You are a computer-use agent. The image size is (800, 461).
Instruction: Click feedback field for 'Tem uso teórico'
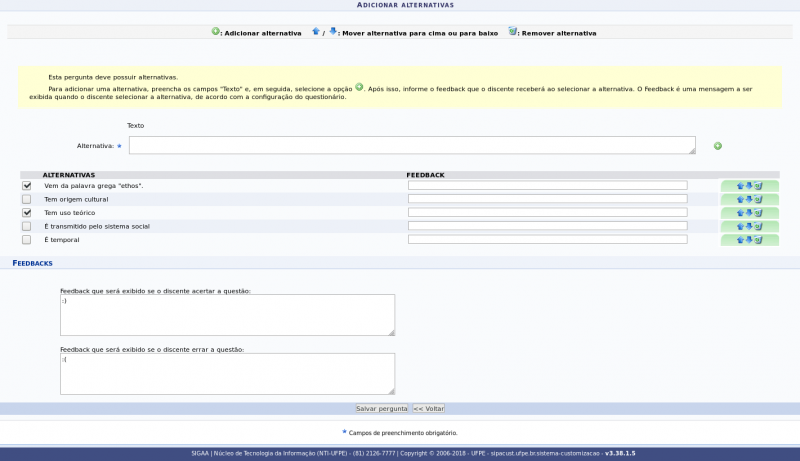[547, 212]
